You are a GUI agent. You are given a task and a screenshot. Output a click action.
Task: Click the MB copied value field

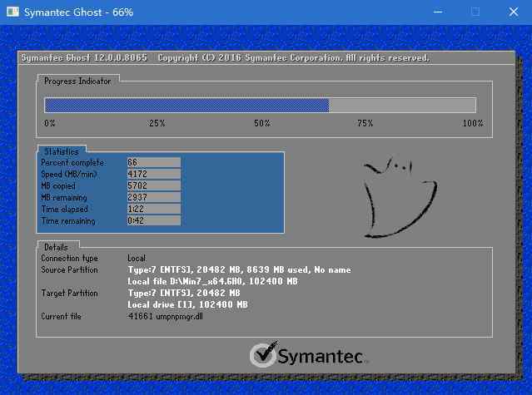coord(153,185)
